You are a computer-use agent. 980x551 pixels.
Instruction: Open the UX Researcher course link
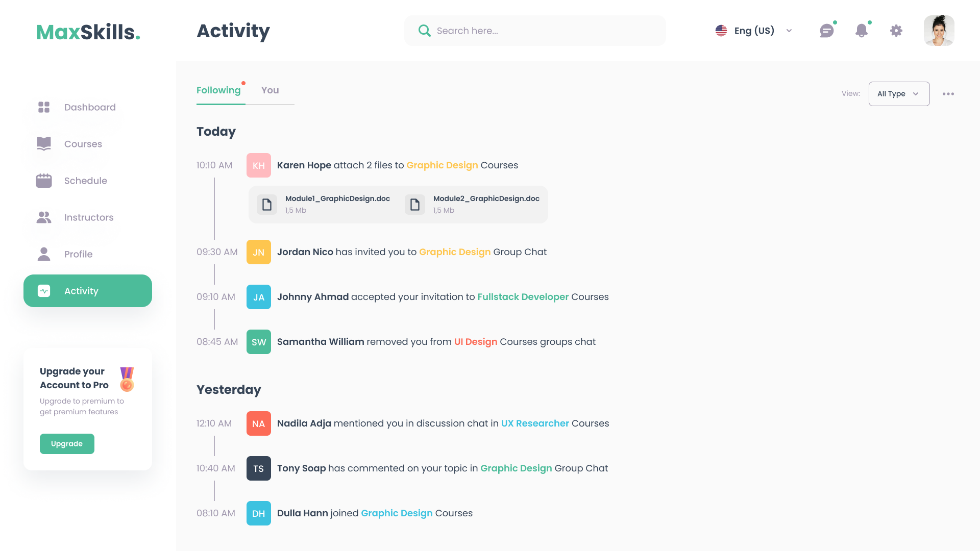tap(534, 423)
